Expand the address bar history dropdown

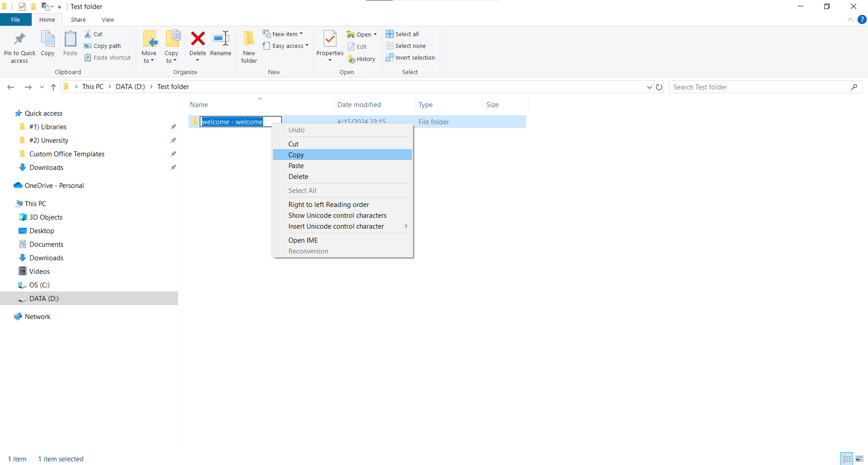coord(650,87)
